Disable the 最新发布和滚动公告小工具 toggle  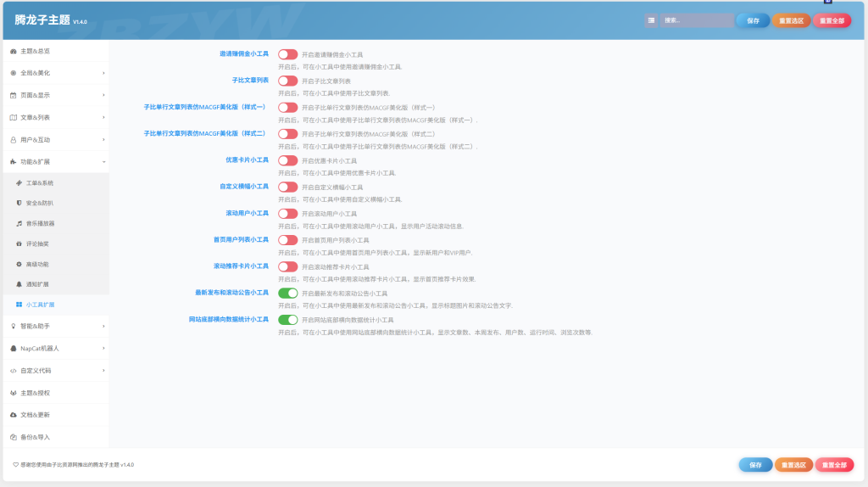pyautogui.click(x=288, y=293)
